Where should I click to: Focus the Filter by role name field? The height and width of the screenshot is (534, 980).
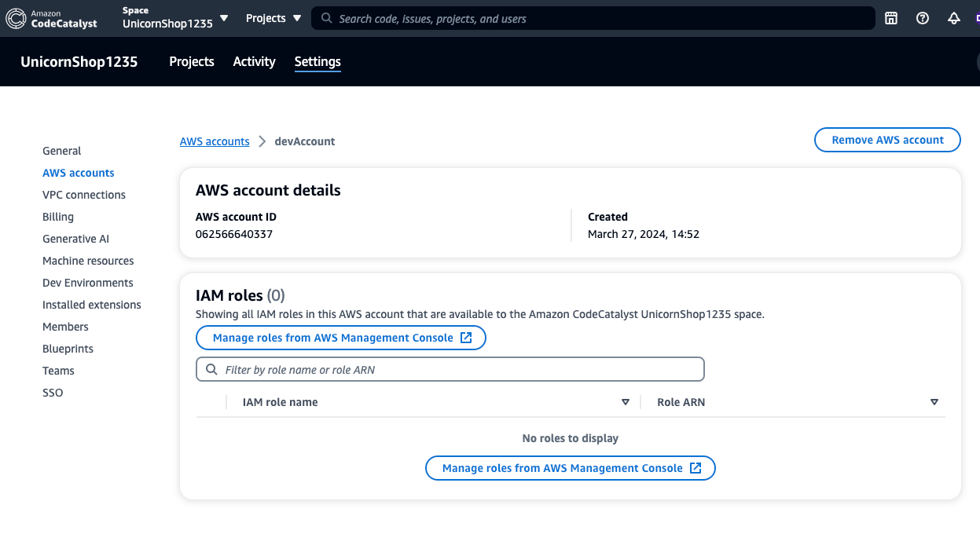click(450, 369)
